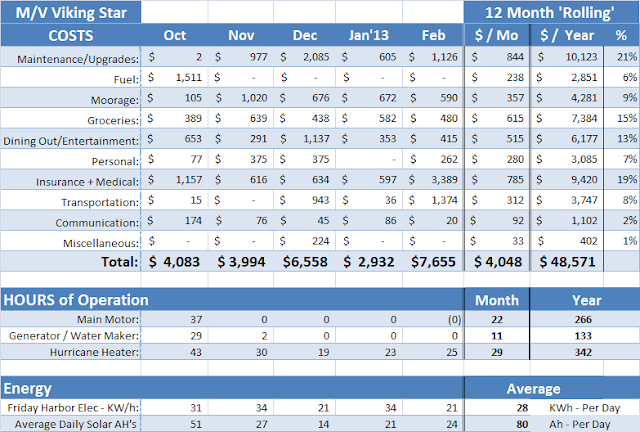Screen dimensions: 640x432
Task: Select monthly average total $ 4,048
Action: tap(497, 262)
